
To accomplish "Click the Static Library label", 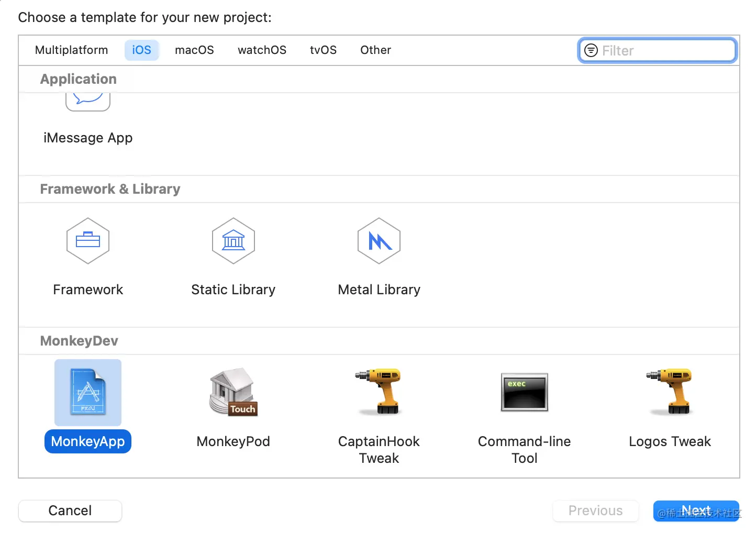I will tap(234, 290).
